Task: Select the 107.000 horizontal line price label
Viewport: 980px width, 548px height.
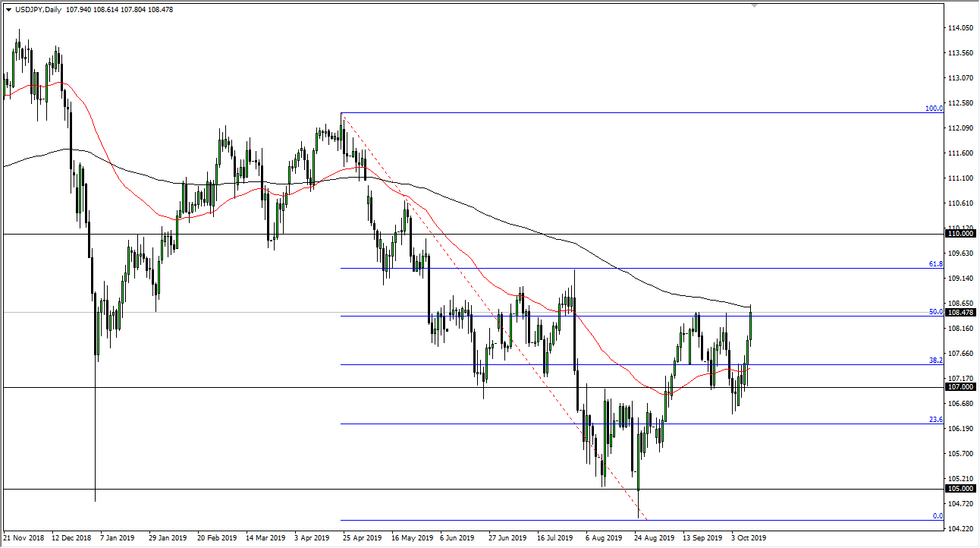Action: pos(960,388)
